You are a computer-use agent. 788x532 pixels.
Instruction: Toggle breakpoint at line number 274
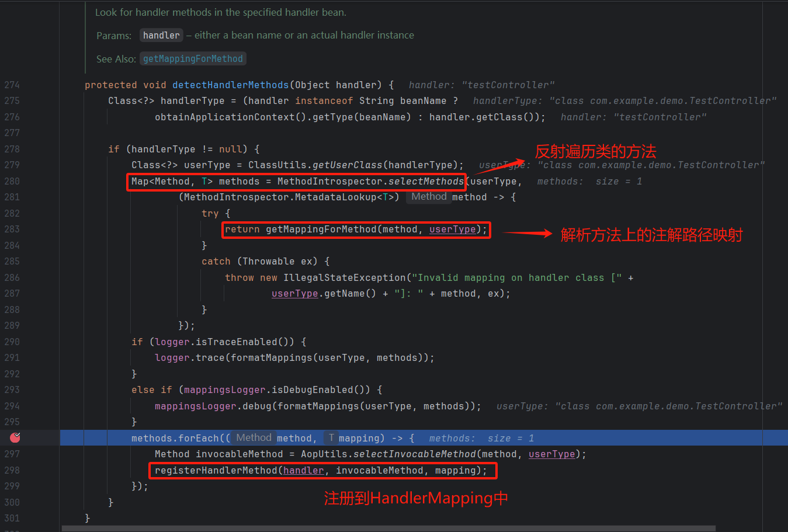[12, 85]
